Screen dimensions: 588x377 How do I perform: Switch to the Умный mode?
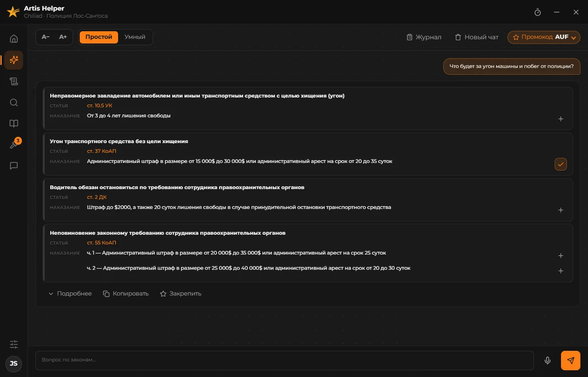pyautogui.click(x=135, y=37)
